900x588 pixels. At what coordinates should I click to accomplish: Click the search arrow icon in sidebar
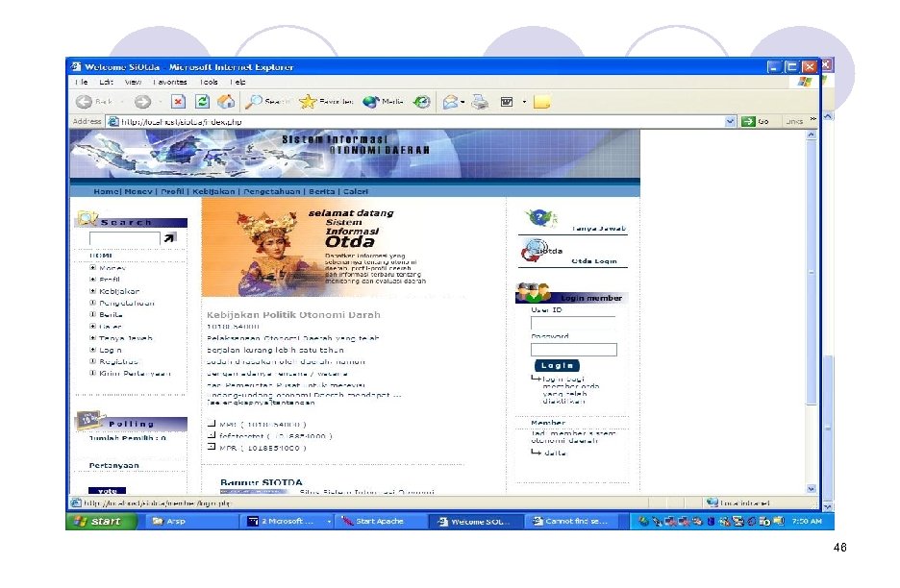(170, 237)
